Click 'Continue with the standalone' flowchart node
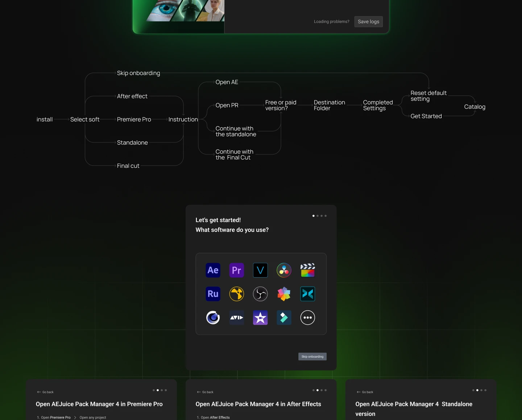Image resolution: width=522 pixels, height=420 pixels. tap(236, 132)
